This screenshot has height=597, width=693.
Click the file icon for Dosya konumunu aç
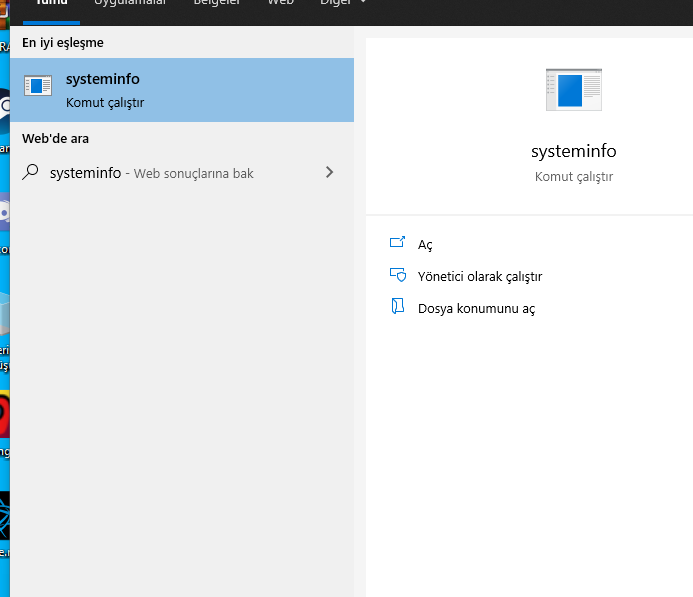(x=397, y=307)
